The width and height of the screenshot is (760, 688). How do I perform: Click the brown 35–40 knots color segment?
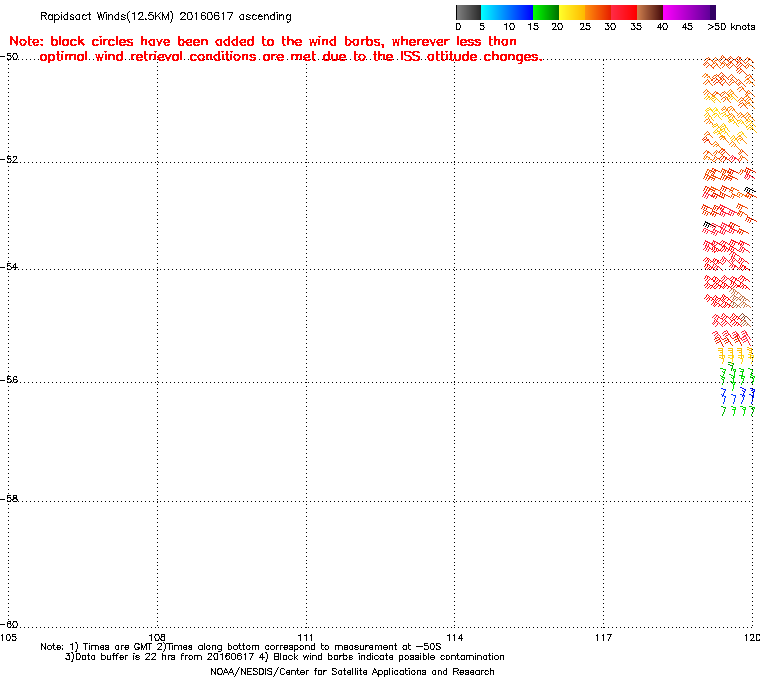pos(650,12)
